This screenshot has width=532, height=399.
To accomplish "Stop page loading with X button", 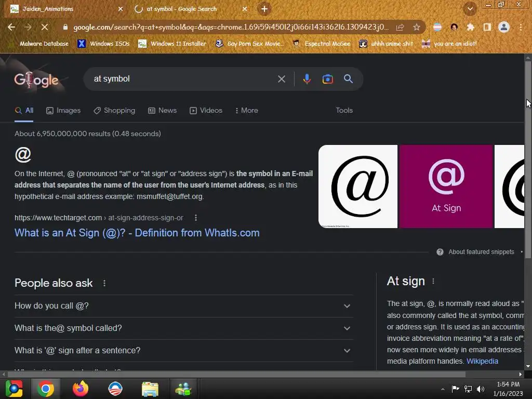I will point(45,27).
